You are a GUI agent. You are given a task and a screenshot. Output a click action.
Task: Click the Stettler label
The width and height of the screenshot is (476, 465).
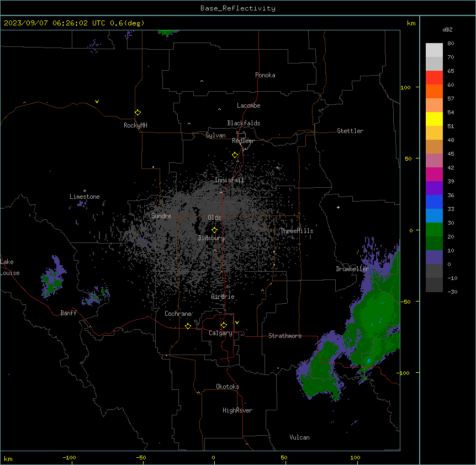[x=350, y=131]
